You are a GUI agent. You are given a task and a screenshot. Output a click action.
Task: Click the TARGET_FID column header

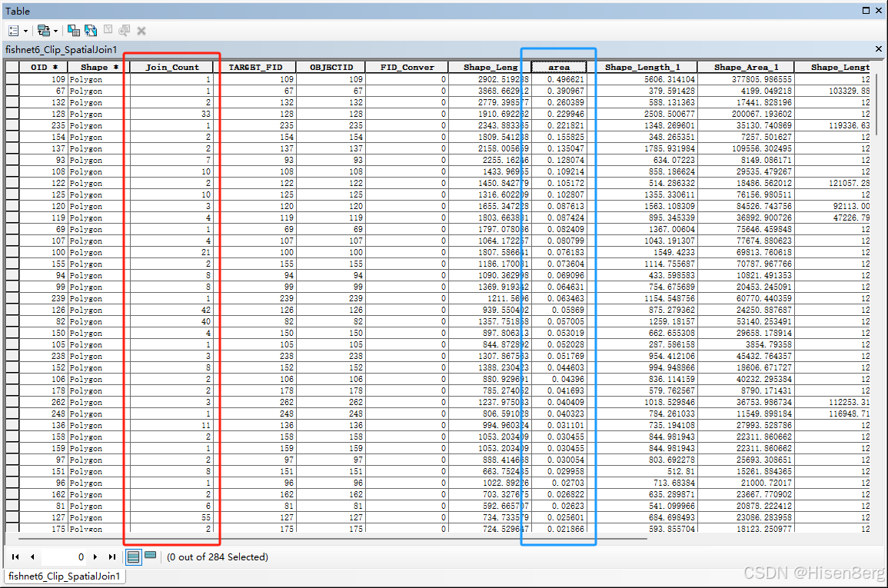255,67
